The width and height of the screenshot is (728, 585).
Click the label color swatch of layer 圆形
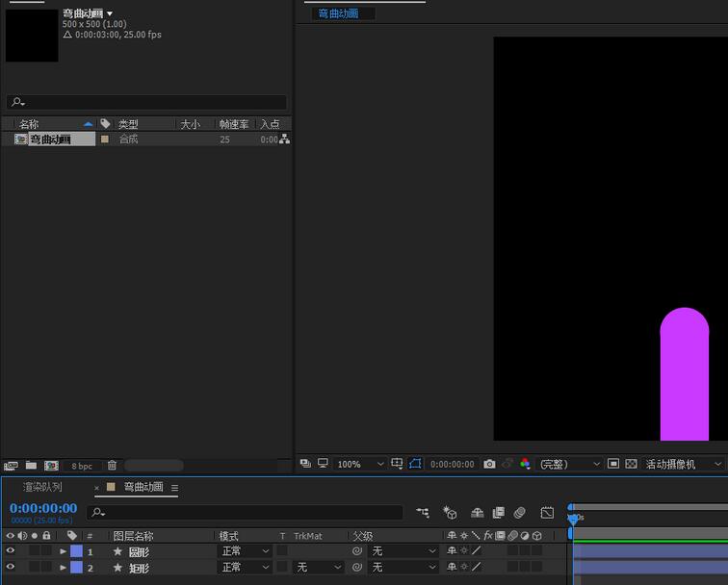77,551
